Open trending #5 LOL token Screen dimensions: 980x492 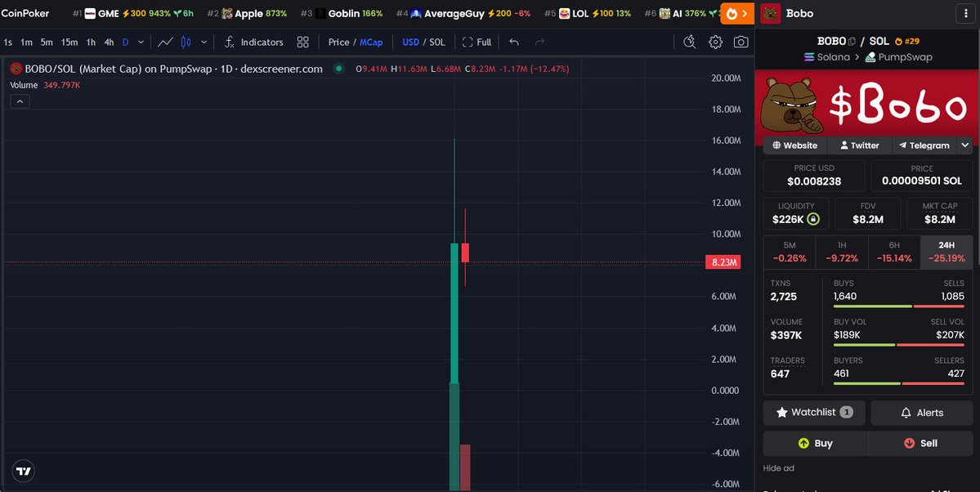[588, 13]
